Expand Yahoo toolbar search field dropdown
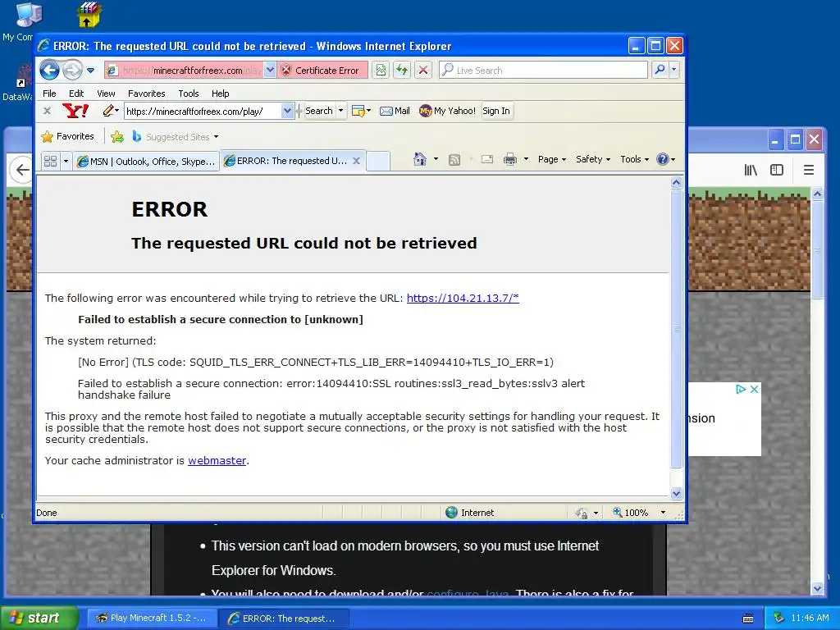Image resolution: width=840 pixels, height=630 pixels. pos(288,111)
